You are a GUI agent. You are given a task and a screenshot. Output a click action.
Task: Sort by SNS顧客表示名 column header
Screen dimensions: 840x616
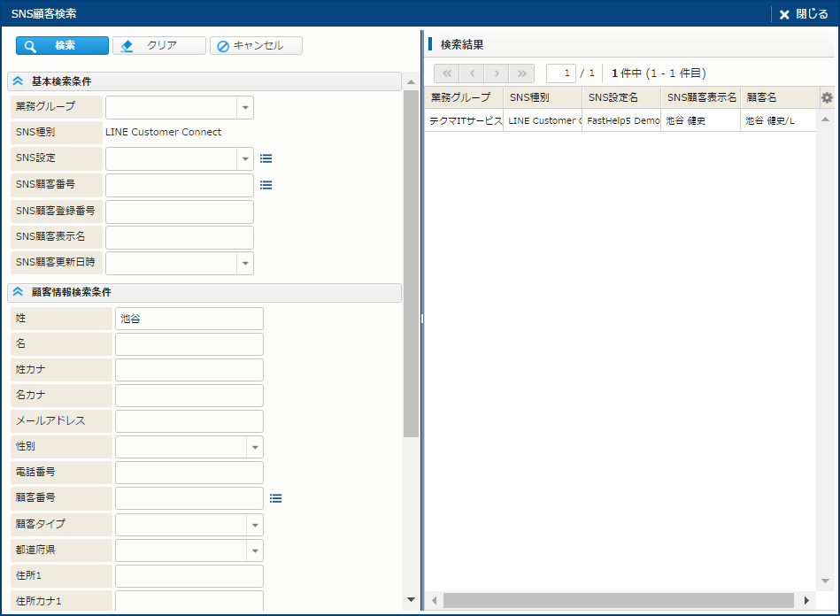[701, 97]
